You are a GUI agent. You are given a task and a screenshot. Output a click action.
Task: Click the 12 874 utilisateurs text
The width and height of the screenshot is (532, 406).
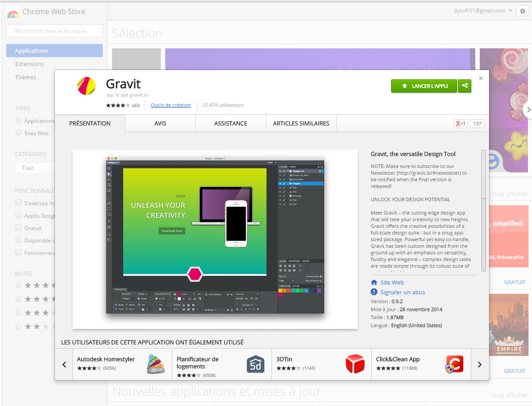click(x=223, y=105)
